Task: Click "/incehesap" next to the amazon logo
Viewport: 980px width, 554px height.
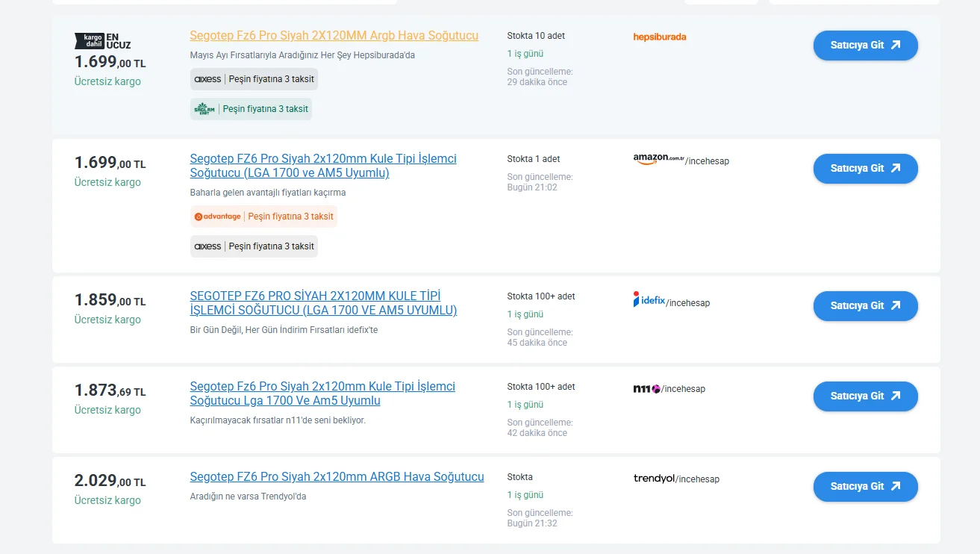Action: click(707, 161)
